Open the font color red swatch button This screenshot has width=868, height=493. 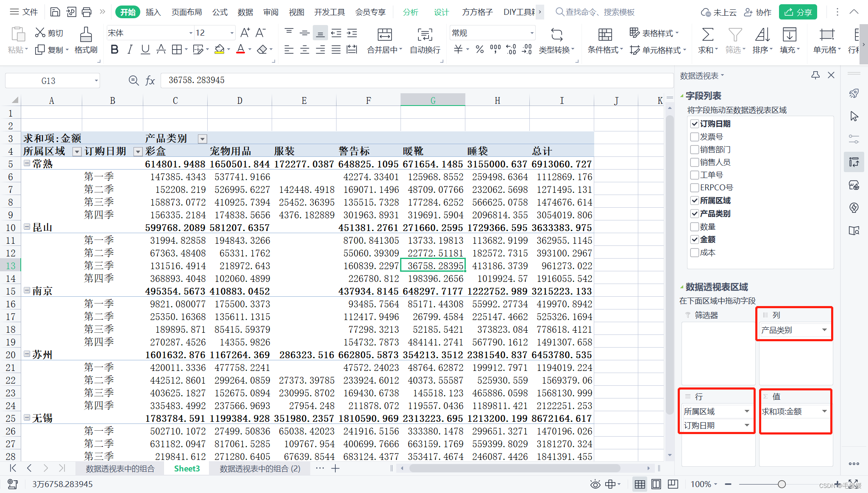click(240, 50)
